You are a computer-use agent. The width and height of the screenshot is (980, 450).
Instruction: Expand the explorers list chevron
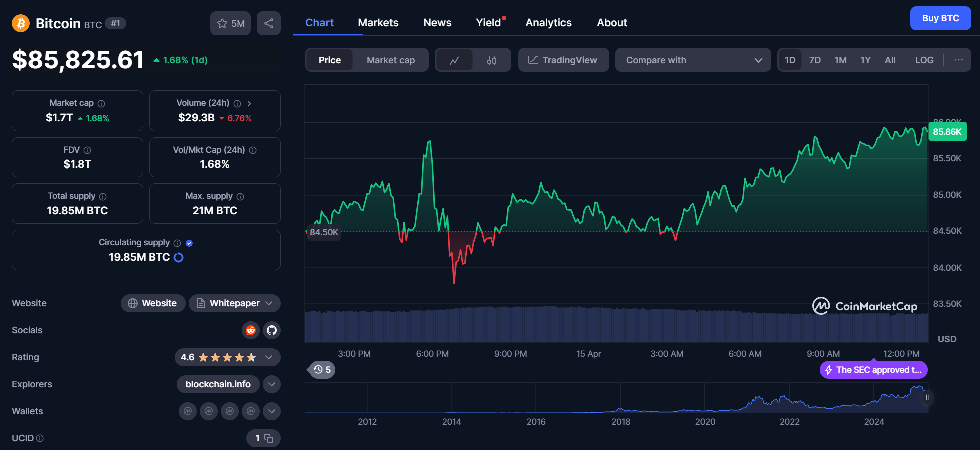(271, 384)
